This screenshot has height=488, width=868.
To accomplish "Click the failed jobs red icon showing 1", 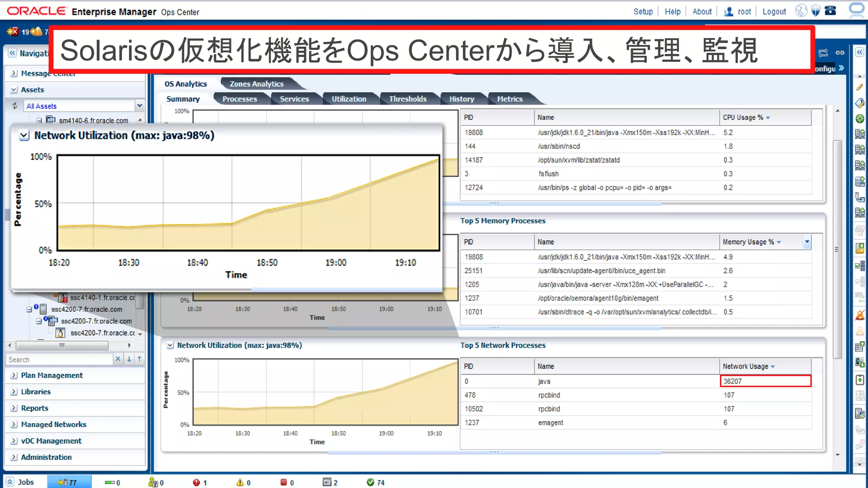I will tap(196, 482).
